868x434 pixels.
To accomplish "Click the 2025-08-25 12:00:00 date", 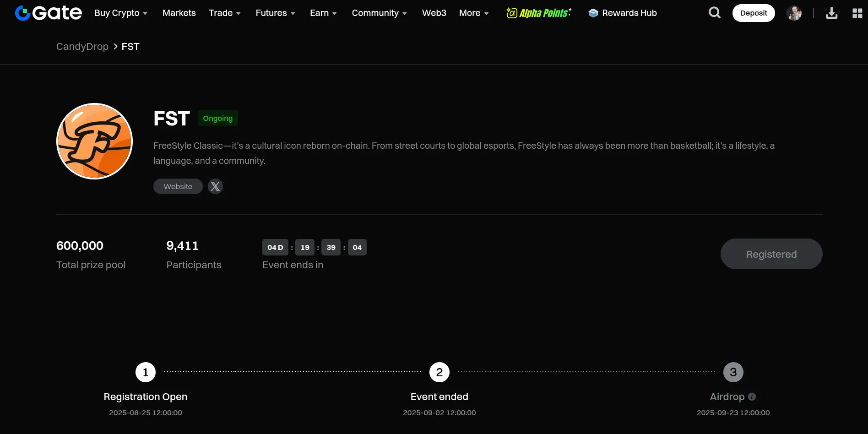I will coord(146,412).
